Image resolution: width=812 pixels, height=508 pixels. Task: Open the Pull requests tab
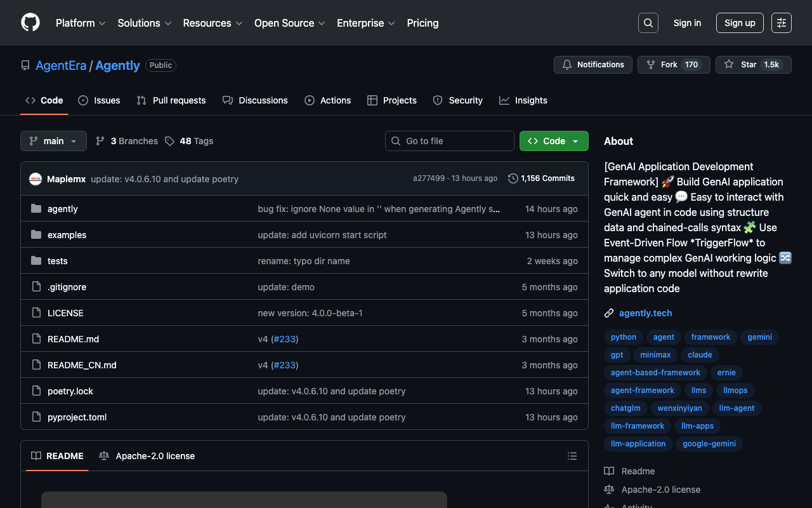click(x=171, y=100)
